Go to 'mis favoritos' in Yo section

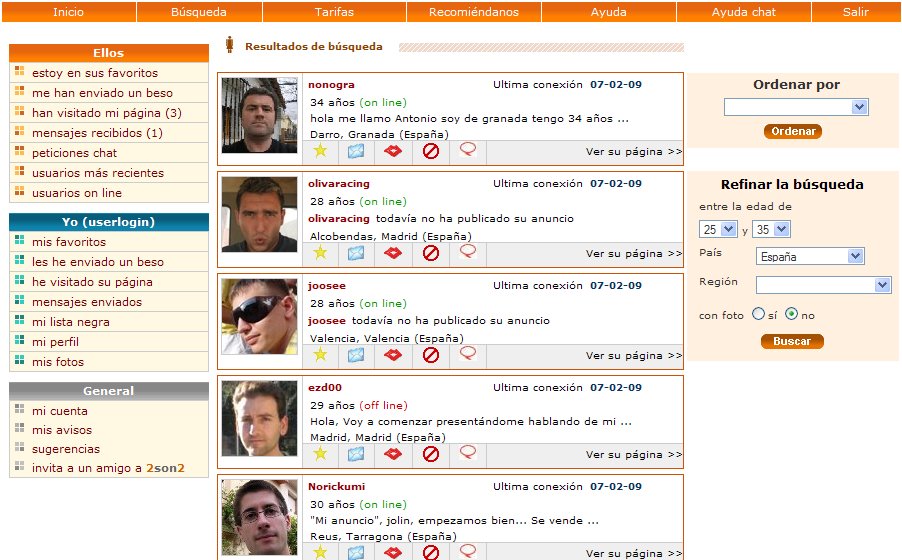69,242
